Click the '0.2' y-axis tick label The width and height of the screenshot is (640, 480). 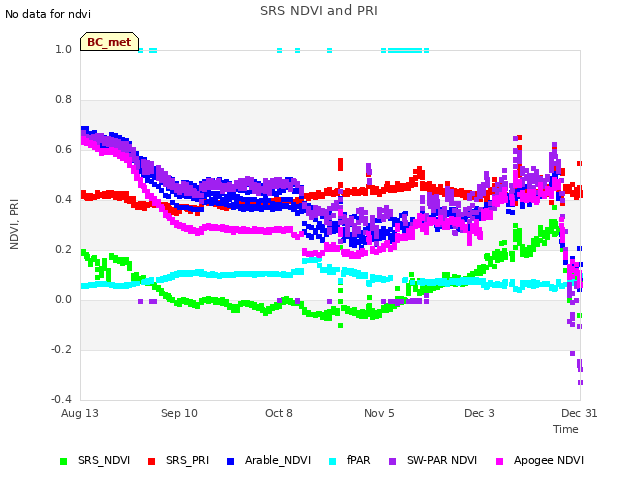click(64, 249)
